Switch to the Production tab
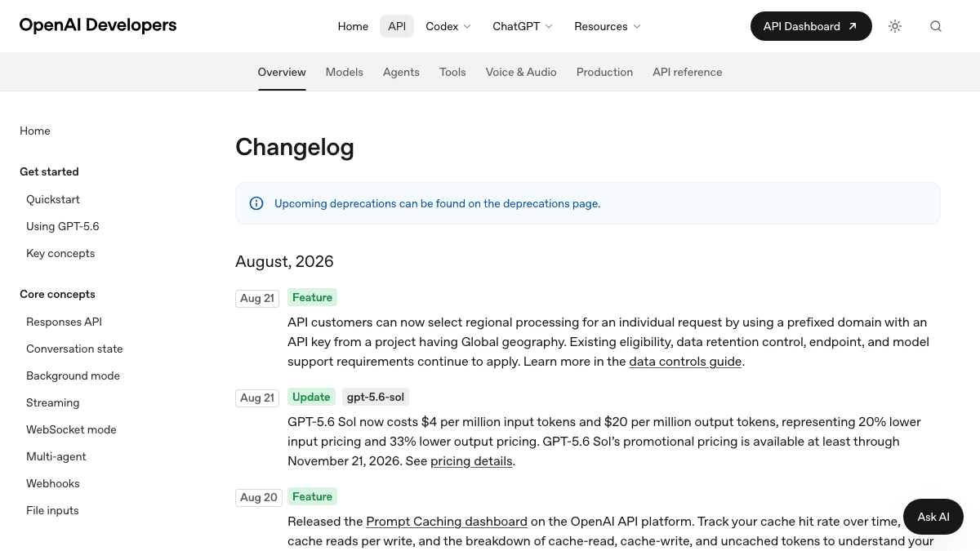The width and height of the screenshot is (980, 551). pyautogui.click(x=604, y=72)
